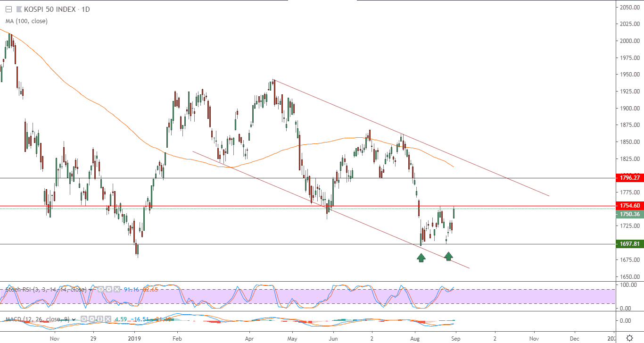Click the flag icon beside KOSPI 50 INDEX
644x343 pixels.
[18, 9]
